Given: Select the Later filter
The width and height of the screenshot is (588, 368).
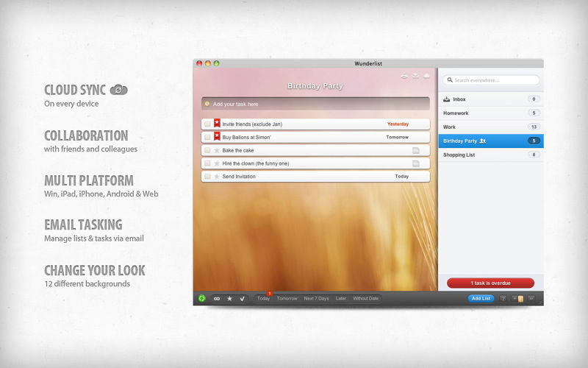Looking at the screenshot, I should pos(341,299).
